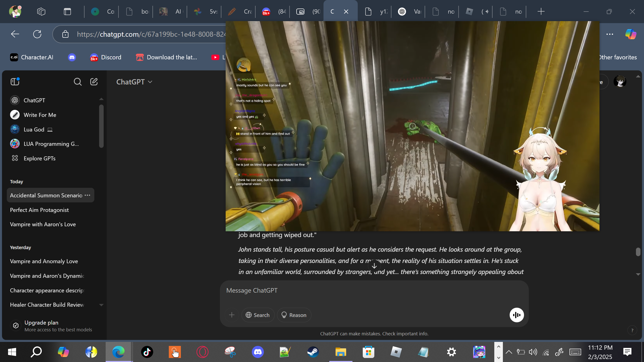Jump to the bottom of the conversation
The width and height of the screenshot is (644, 362).
coord(374,266)
